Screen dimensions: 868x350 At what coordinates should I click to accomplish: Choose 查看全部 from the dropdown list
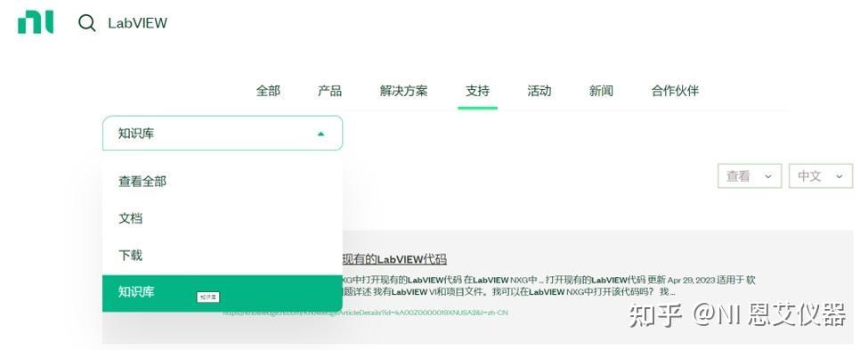click(223, 182)
